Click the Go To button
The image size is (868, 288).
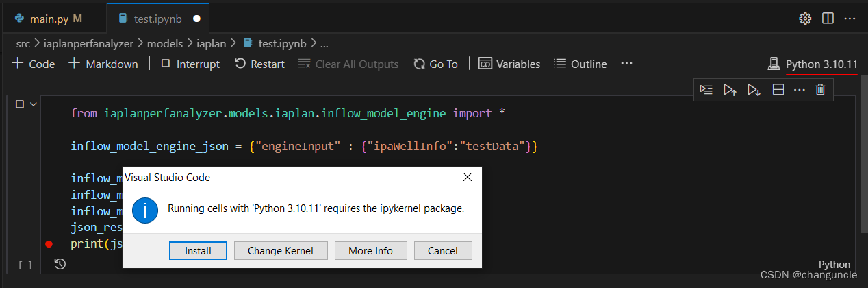tap(435, 64)
